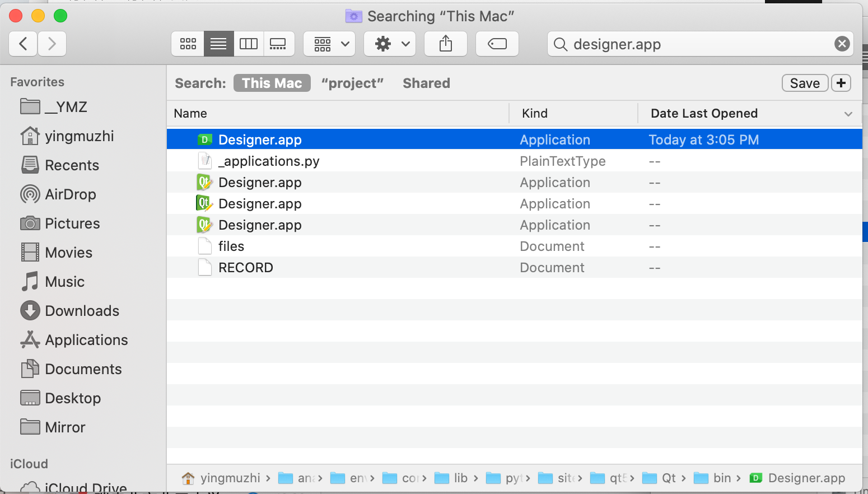Clear the search text with the X button
The image size is (868, 494).
[x=842, y=44]
